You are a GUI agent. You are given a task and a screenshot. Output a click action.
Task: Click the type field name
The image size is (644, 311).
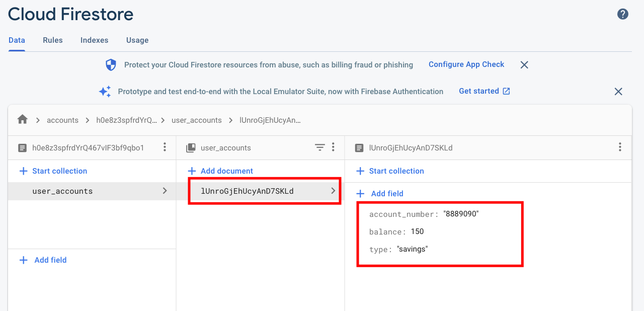(381, 250)
